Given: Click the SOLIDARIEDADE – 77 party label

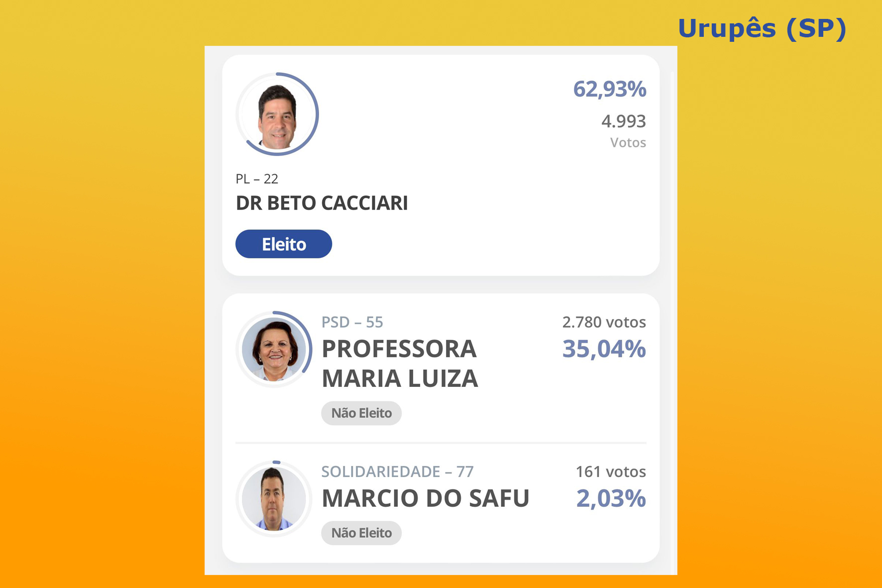Looking at the screenshot, I should tap(398, 471).
